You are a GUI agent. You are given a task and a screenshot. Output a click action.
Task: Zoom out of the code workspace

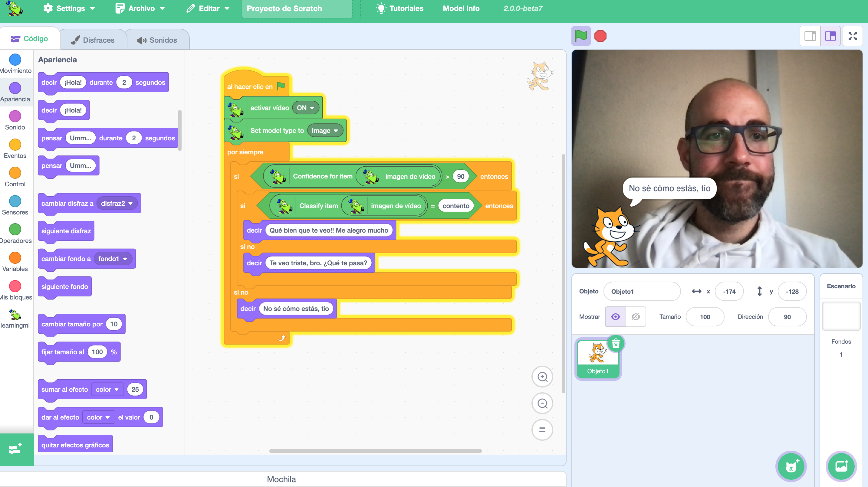click(x=542, y=403)
